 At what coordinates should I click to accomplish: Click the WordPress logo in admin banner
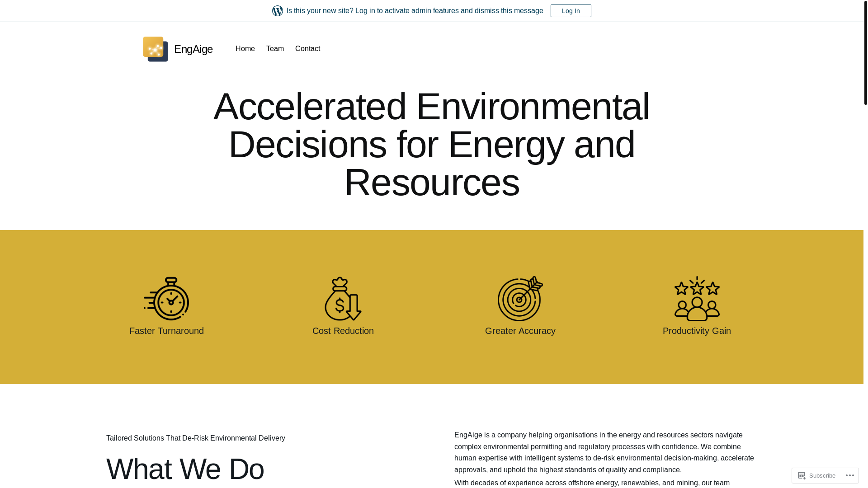click(x=278, y=11)
